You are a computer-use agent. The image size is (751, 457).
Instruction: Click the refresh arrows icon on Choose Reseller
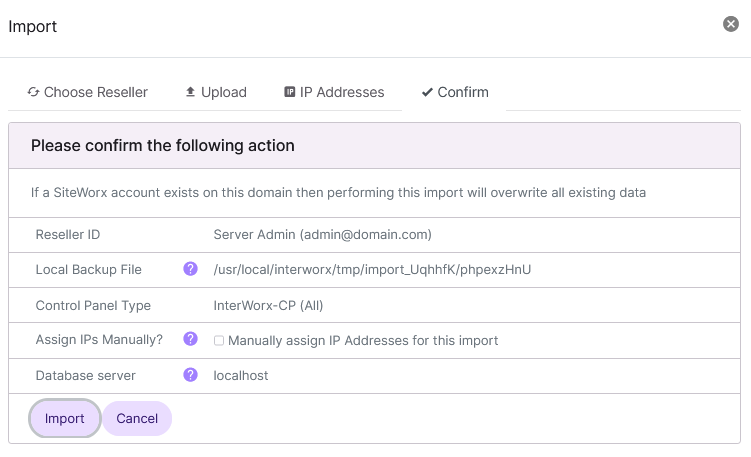[33, 92]
